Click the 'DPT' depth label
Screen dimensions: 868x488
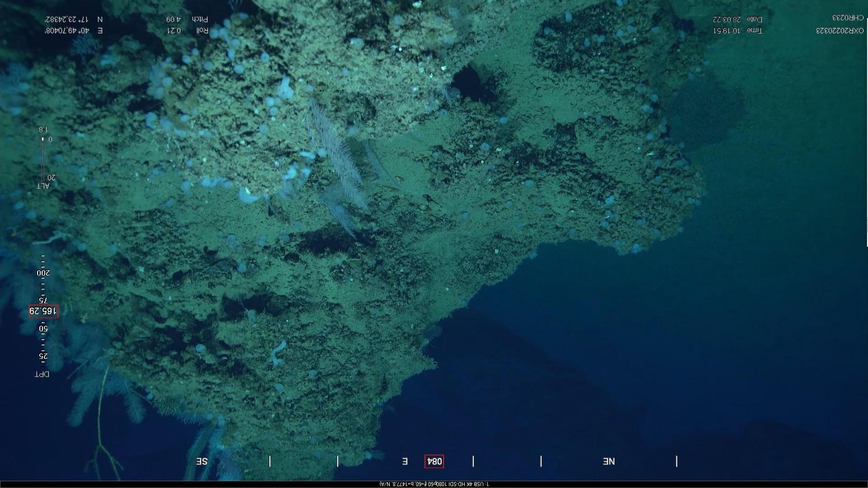click(x=42, y=374)
